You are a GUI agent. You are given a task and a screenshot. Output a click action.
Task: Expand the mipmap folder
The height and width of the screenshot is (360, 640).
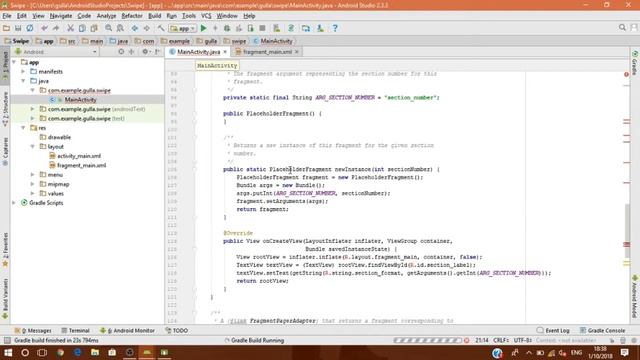coord(33,184)
